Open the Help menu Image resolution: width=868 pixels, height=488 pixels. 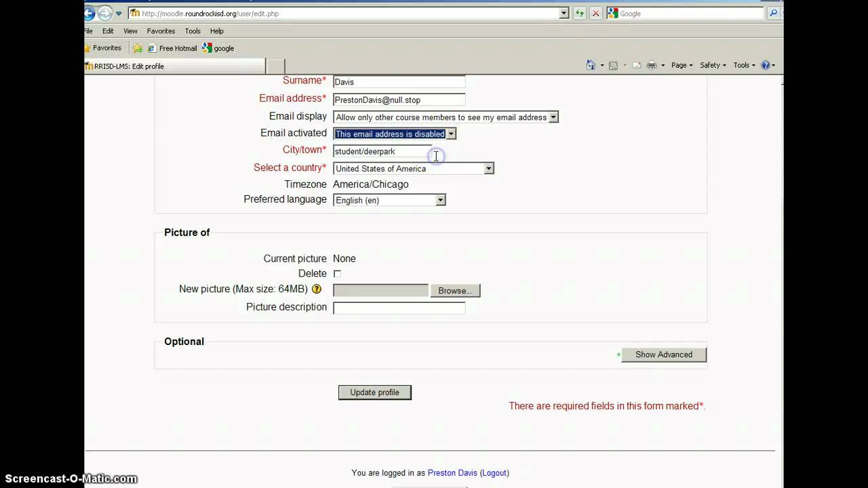pos(216,31)
